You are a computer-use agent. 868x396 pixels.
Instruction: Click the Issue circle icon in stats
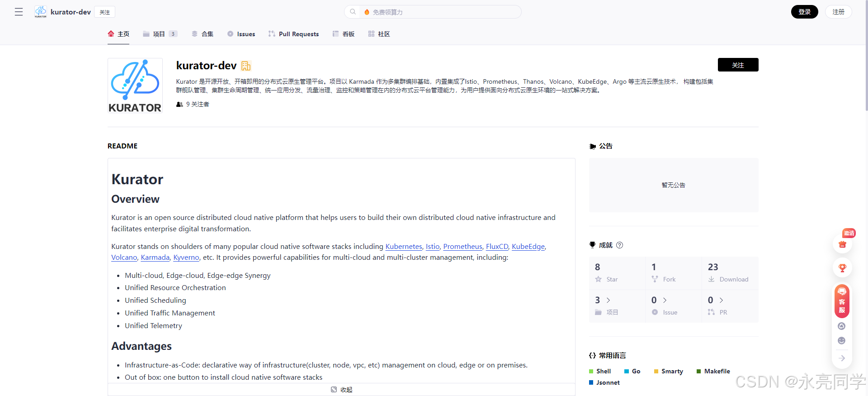[x=655, y=312]
